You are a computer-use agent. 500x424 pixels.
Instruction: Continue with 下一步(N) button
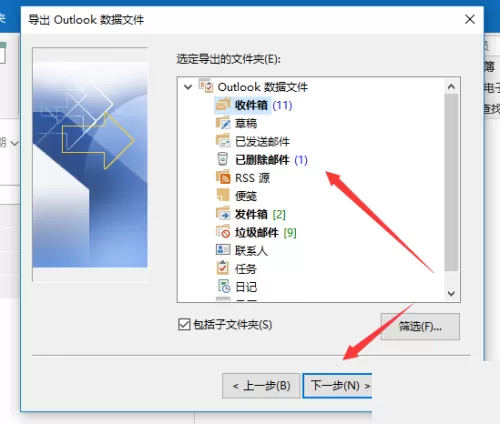pos(337,386)
